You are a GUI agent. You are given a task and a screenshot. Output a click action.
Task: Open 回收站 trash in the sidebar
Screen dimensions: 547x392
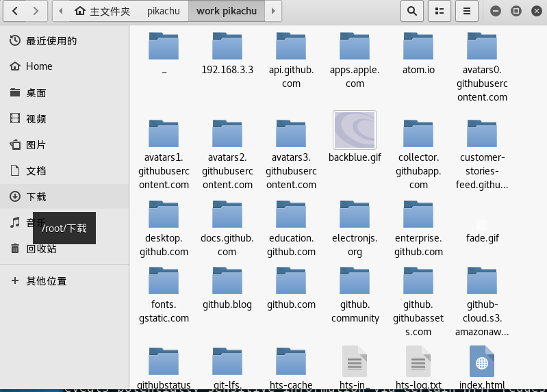(x=64, y=248)
